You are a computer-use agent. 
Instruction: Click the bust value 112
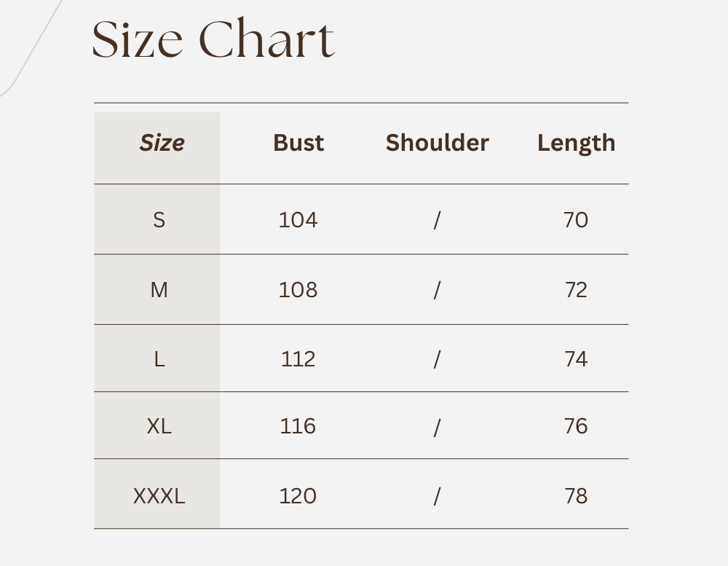click(298, 359)
